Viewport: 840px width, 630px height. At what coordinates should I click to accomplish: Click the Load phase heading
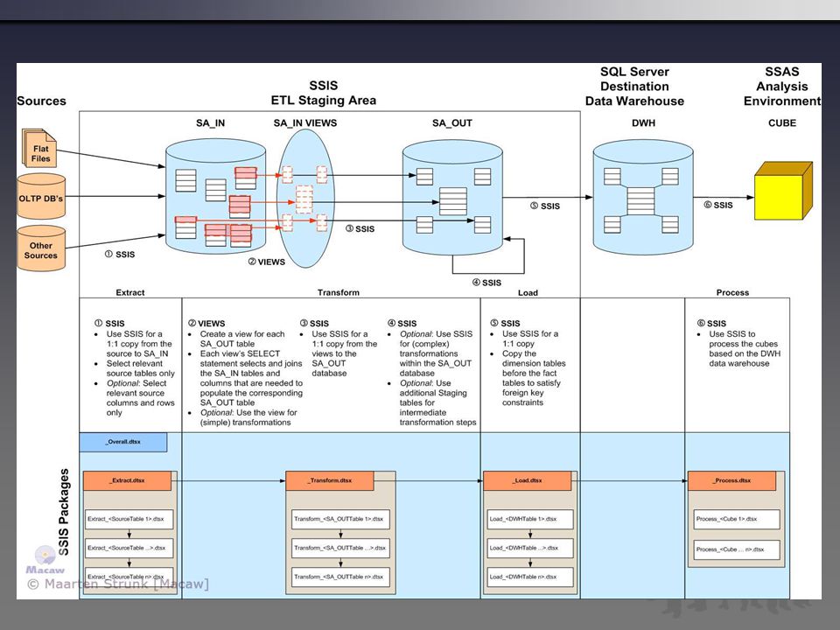click(528, 292)
